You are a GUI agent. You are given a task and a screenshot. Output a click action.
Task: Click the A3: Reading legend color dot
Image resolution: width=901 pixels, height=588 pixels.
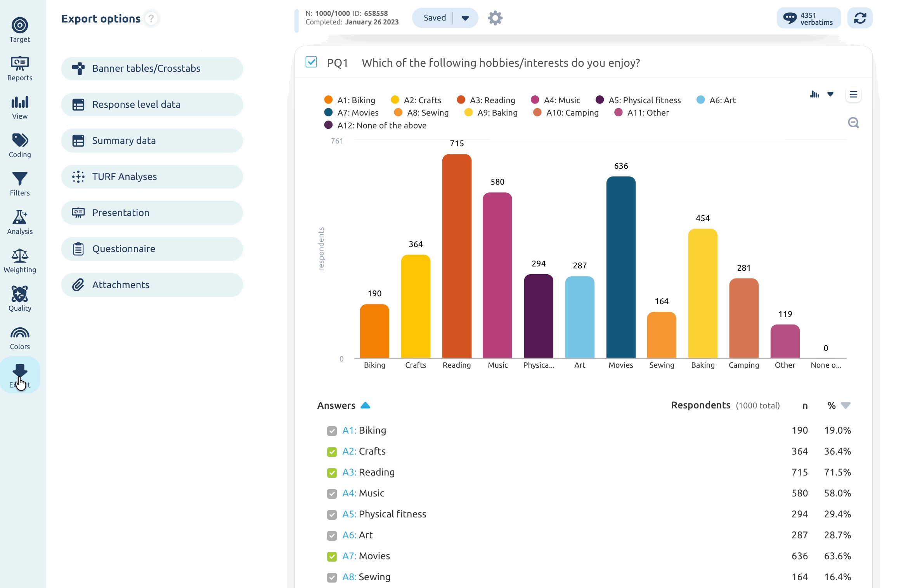461,100
